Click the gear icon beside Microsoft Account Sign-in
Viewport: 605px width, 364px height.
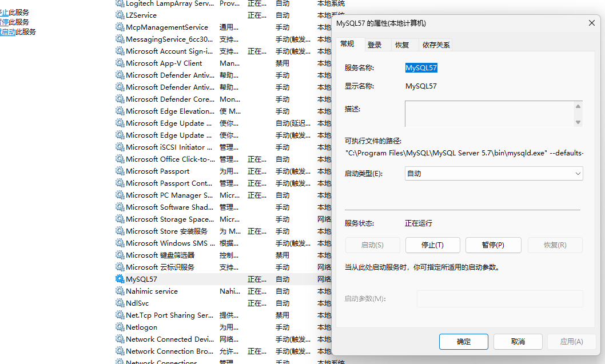pyautogui.click(x=120, y=51)
